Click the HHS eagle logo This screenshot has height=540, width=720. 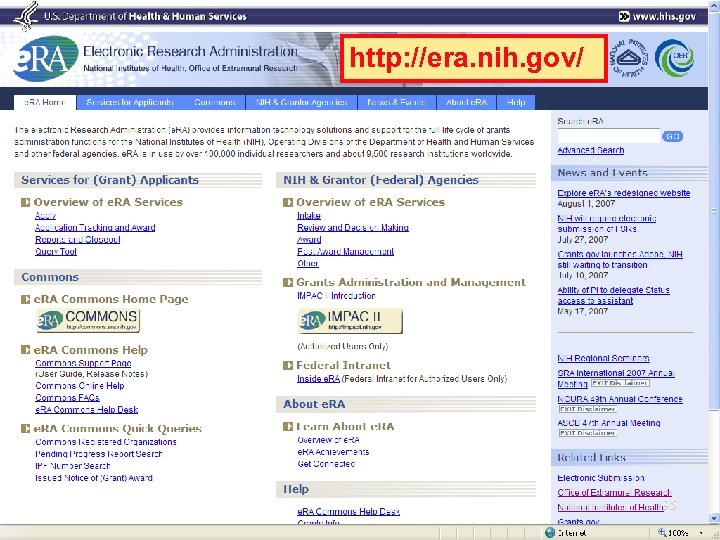[26, 16]
